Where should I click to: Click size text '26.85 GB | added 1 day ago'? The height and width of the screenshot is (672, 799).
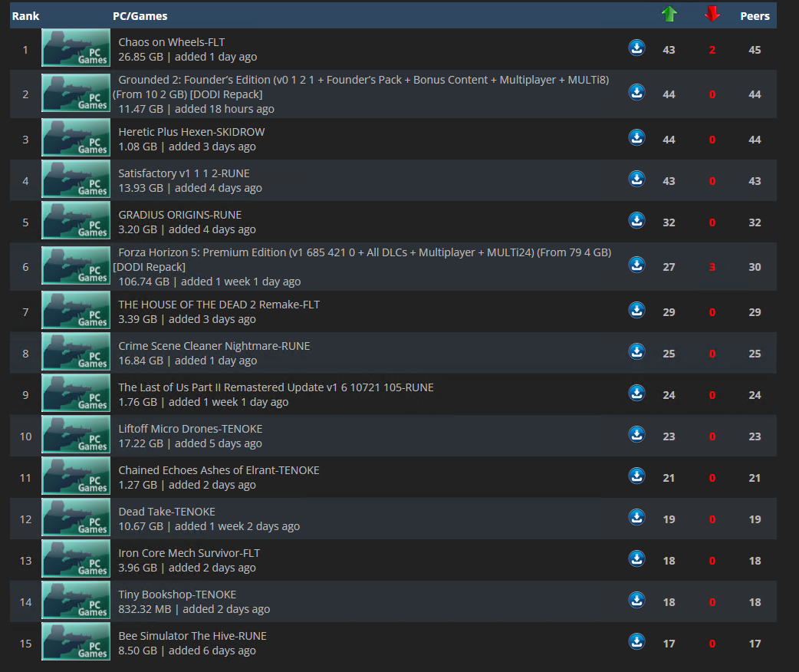188,57
